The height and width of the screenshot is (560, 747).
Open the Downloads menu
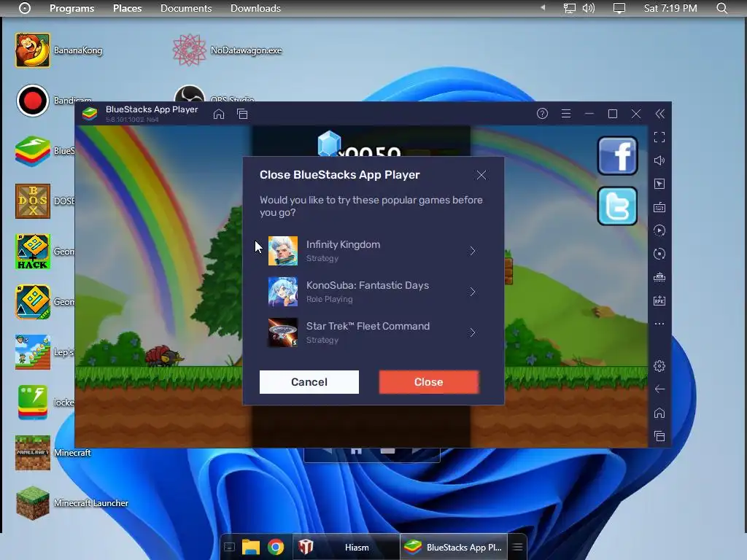[255, 8]
